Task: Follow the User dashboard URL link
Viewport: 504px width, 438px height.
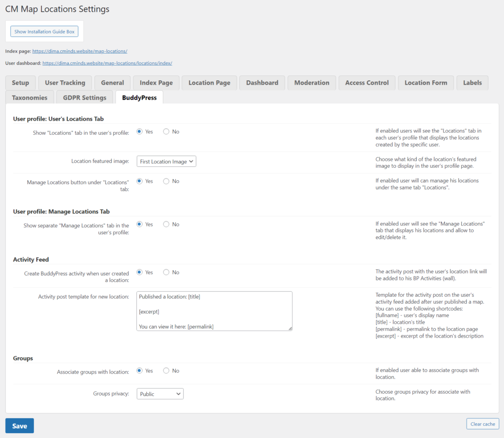Action: pos(107,63)
